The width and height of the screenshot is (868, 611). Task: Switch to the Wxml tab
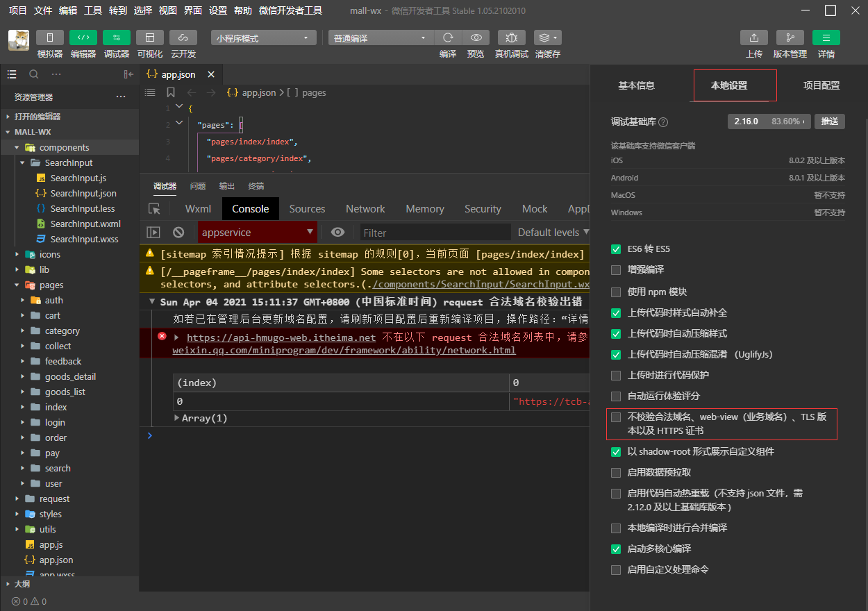[198, 208]
